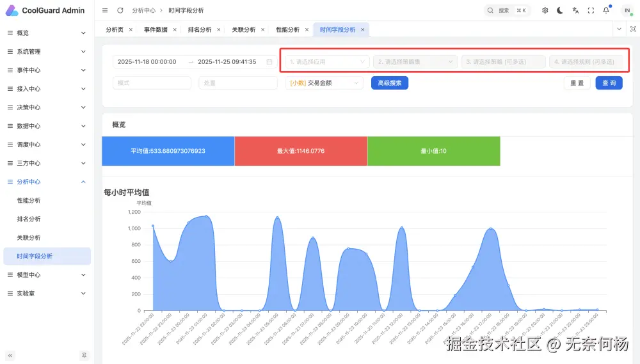This screenshot has height=364, width=640.
Task: Switch to the 性能分析 tab
Action: click(x=287, y=29)
